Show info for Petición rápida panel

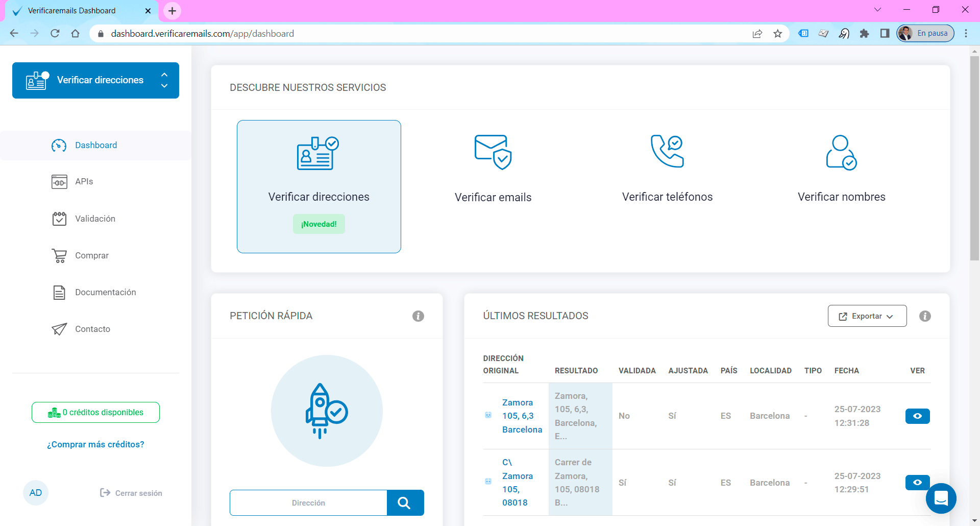(418, 316)
